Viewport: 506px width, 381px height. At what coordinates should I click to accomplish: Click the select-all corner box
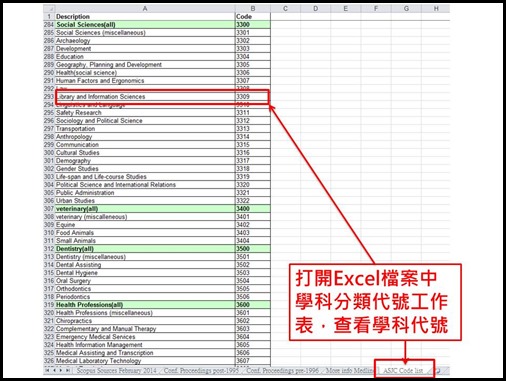coord(49,9)
